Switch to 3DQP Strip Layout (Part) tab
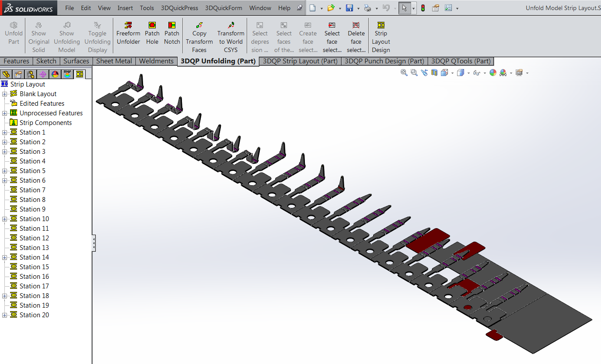This screenshot has width=601, height=364. (x=300, y=61)
